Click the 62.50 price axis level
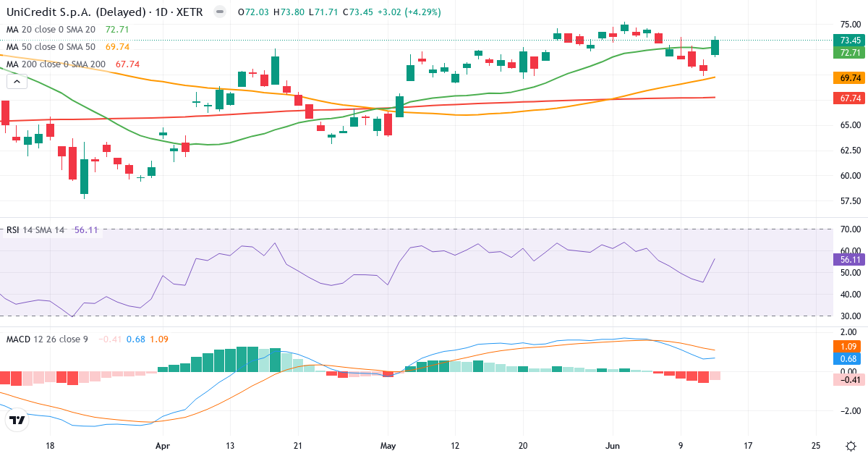 851,150
